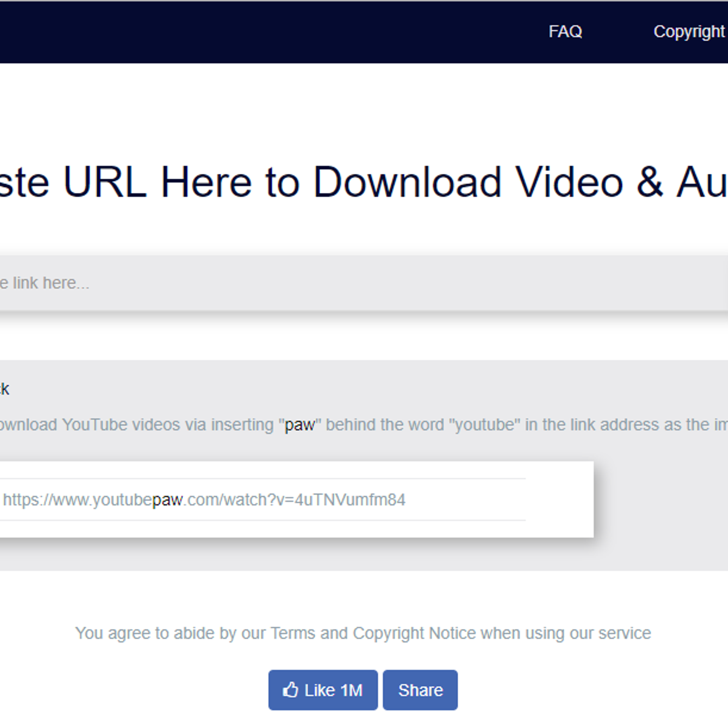This screenshot has height=728, width=728.
Task: Click the paste link input field
Action: 364,283
